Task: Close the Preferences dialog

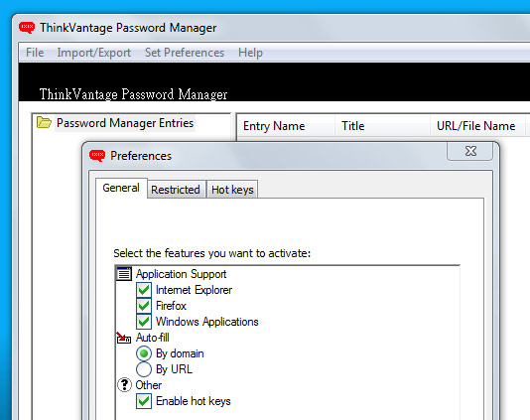Action: coord(470,151)
